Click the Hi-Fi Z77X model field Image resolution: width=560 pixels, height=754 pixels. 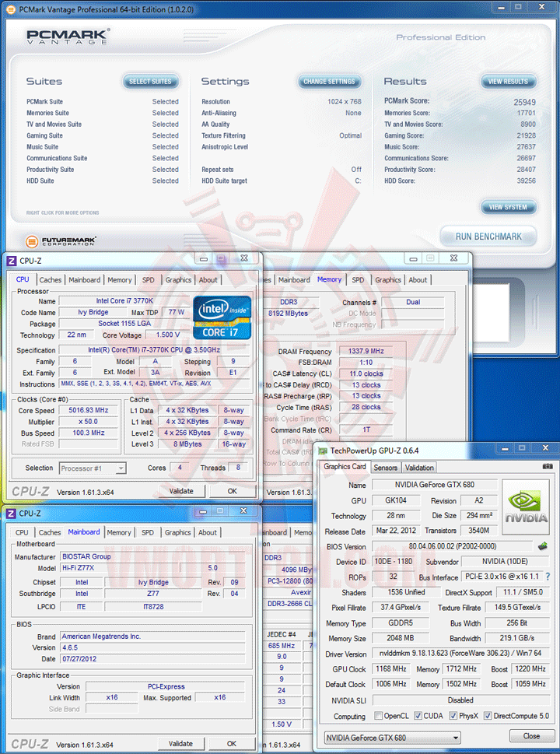[x=120, y=568]
